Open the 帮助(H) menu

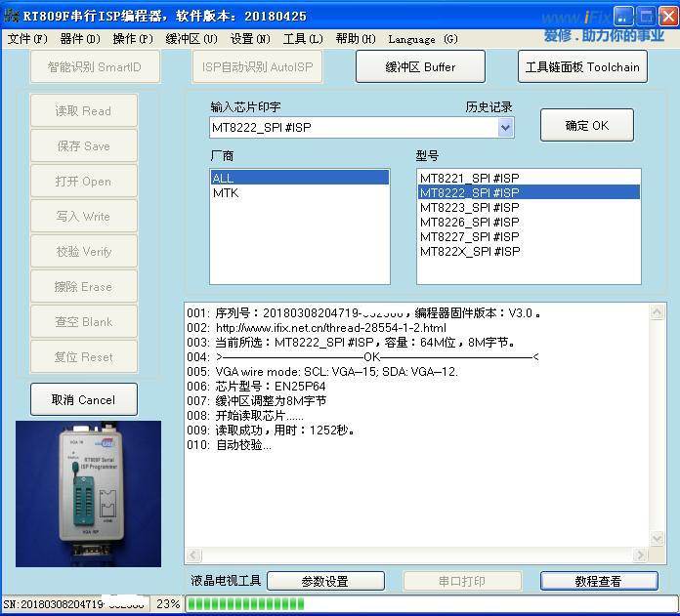(356, 39)
